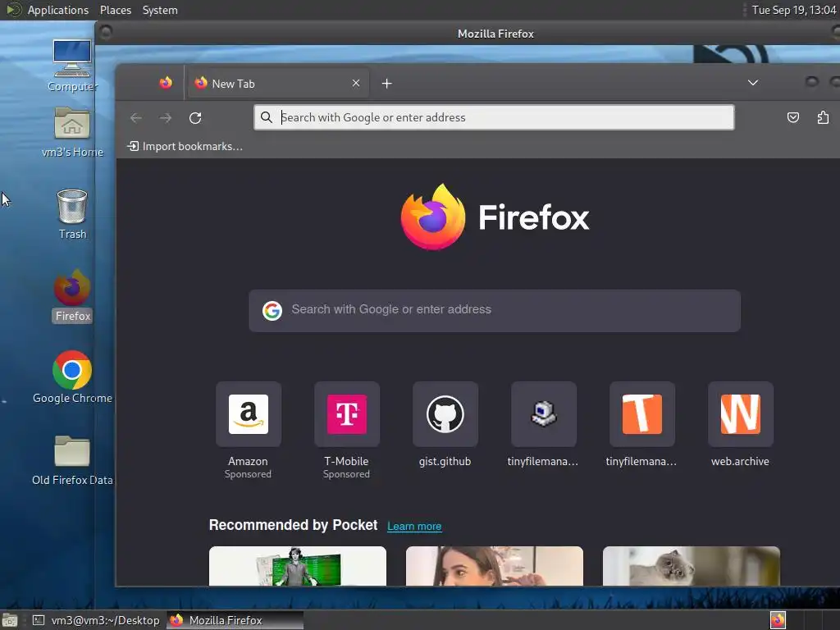Viewport: 840px width, 630px height.
Task: Select the Computer desktop icon
Action: 72,66
